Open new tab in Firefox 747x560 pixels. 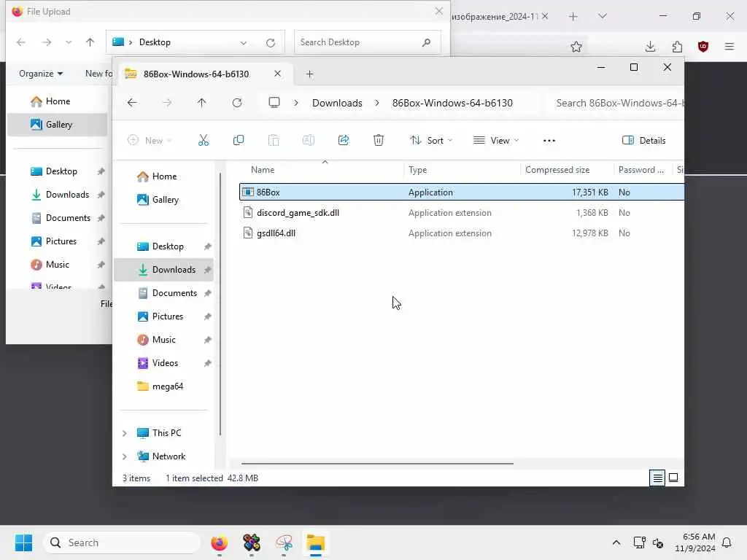[x=573, y=16]
